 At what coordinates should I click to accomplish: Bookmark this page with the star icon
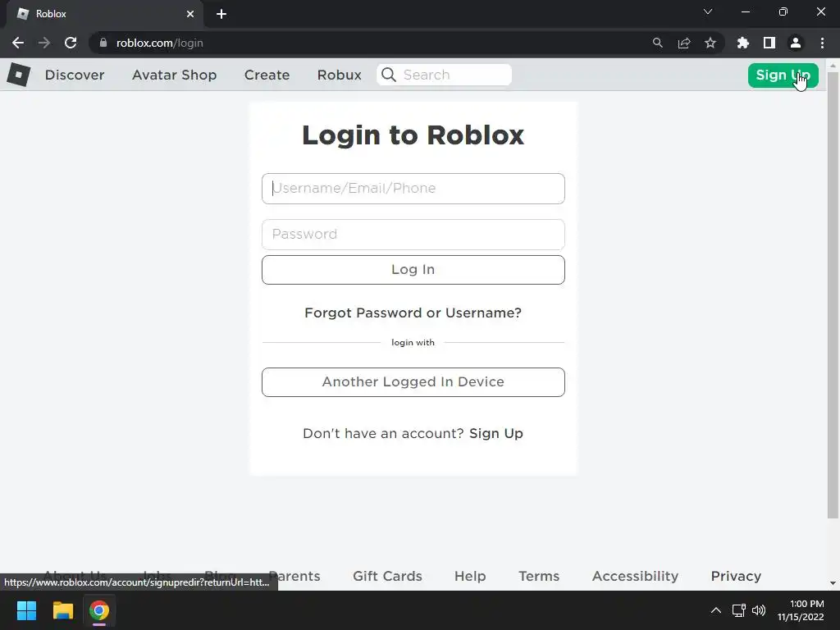click(x=710, y=43)
